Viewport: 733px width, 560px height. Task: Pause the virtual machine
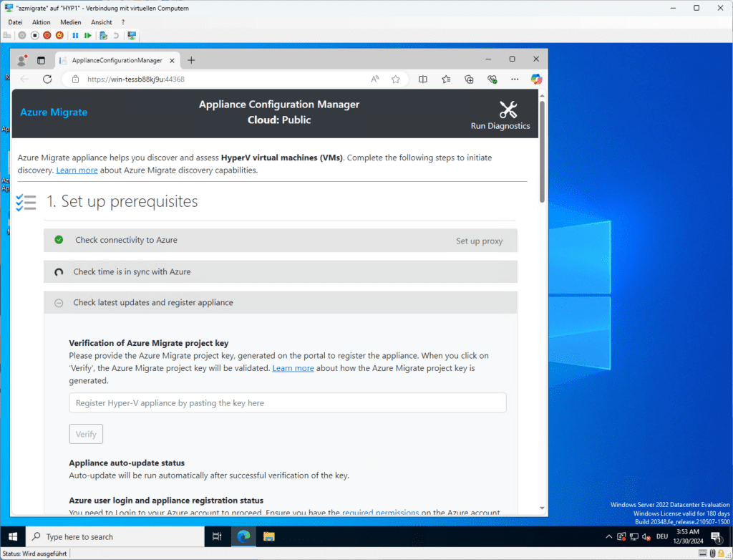tap(75, 35)
